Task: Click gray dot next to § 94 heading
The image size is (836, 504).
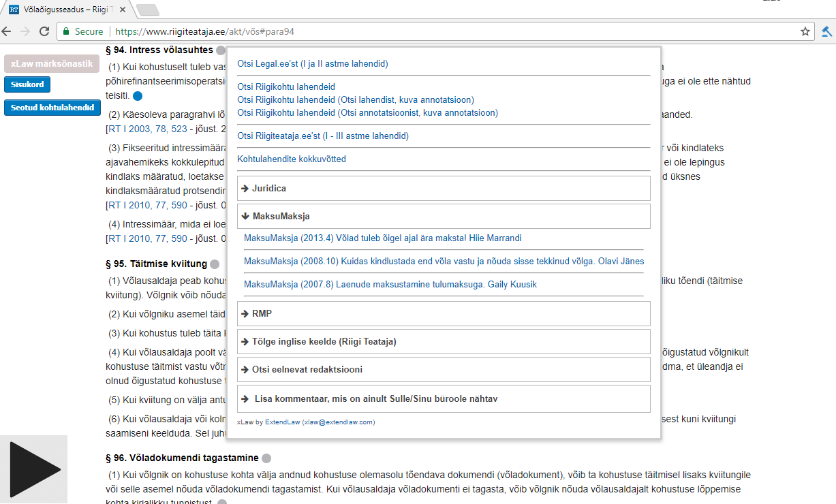Action: (221, 50)
